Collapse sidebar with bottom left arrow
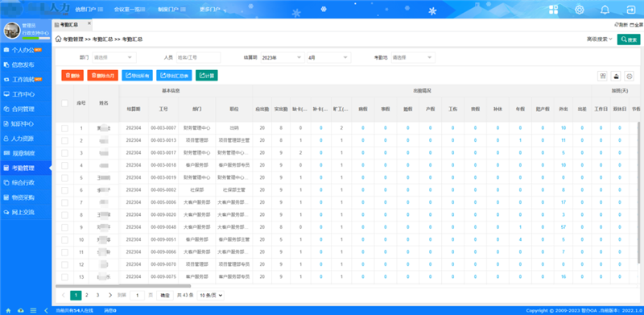Screen dimensions: 644x315 46,310
